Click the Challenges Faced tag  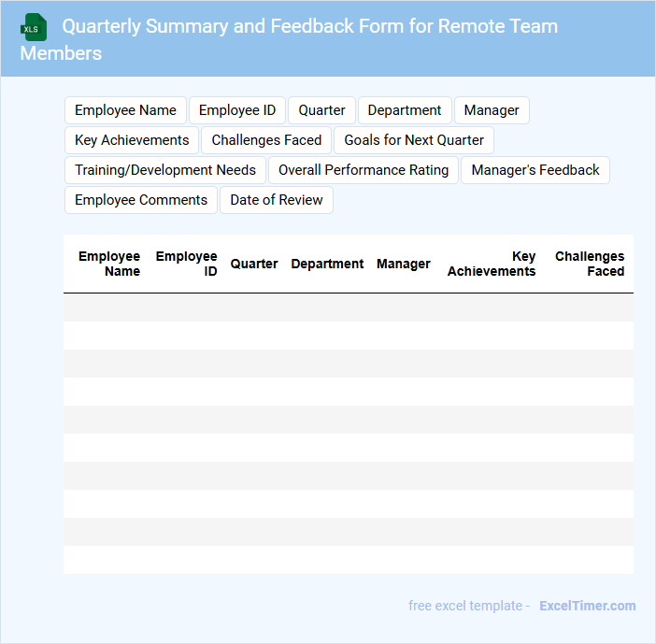point(266,140)
